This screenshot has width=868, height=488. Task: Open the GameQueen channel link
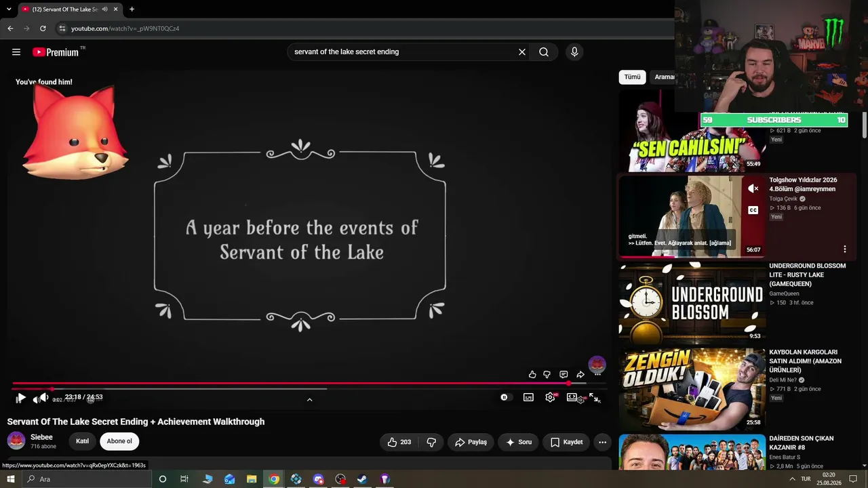784,293
